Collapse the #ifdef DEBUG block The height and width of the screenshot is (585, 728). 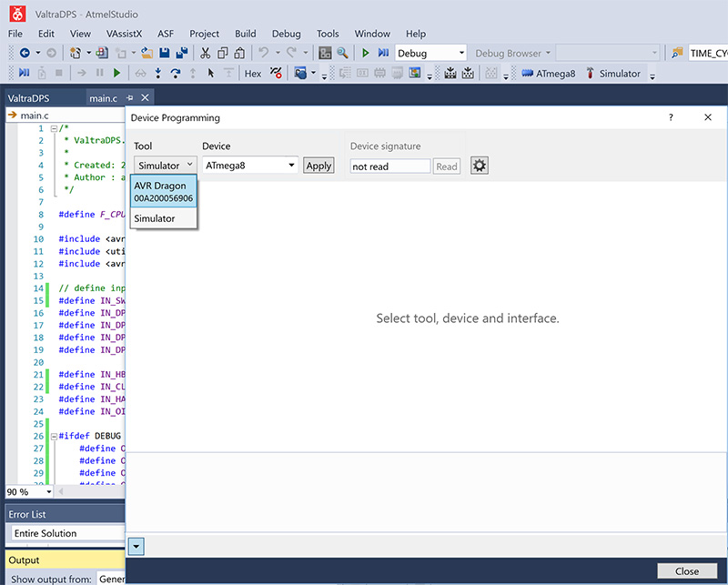click(x=54, y=437)
